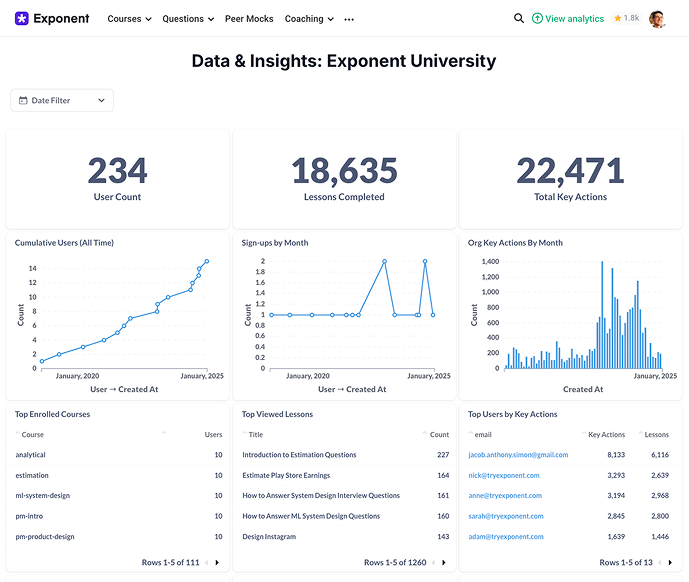
Task: Expand the Questions menu
Action: (x=188, y=19)
